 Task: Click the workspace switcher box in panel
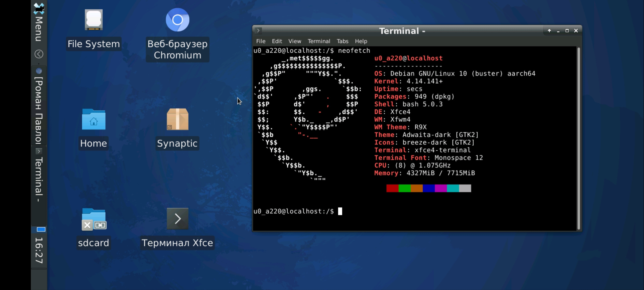point(41,229)
